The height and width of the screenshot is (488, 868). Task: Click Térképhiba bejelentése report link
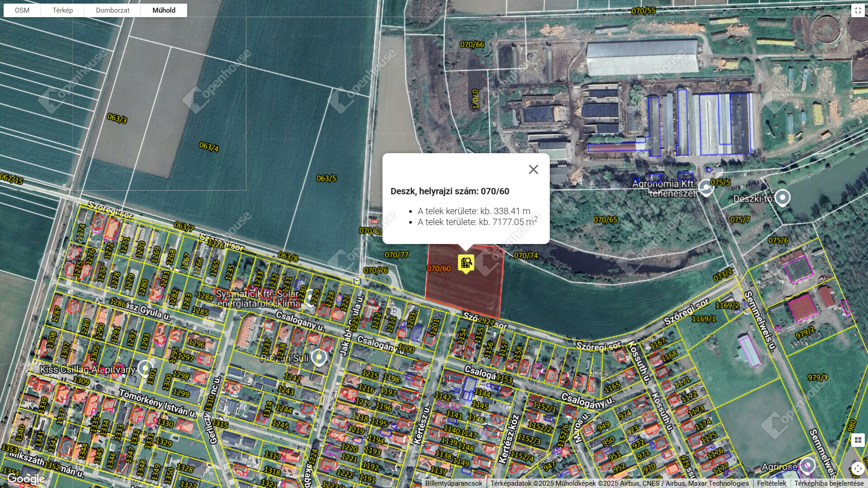829,483
